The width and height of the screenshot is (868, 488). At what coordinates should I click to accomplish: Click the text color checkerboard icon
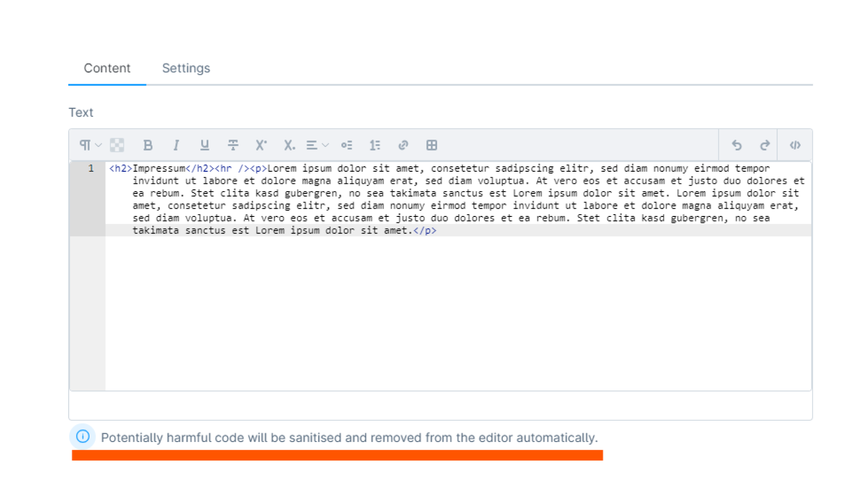[x=117, y=145]
